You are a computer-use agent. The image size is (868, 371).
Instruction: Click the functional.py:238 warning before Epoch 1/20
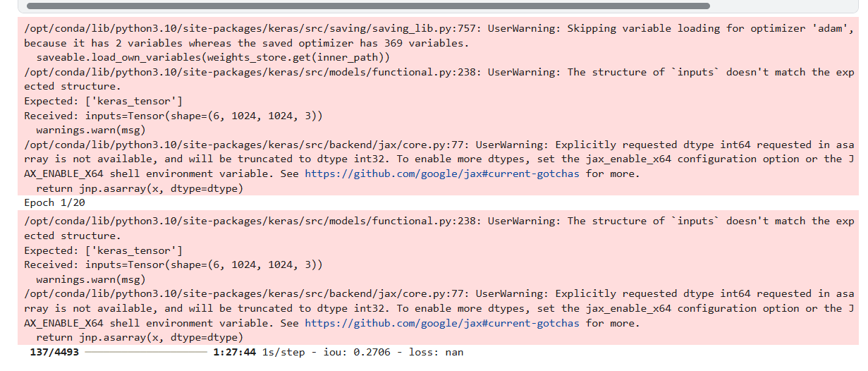[x=439, y=72]
